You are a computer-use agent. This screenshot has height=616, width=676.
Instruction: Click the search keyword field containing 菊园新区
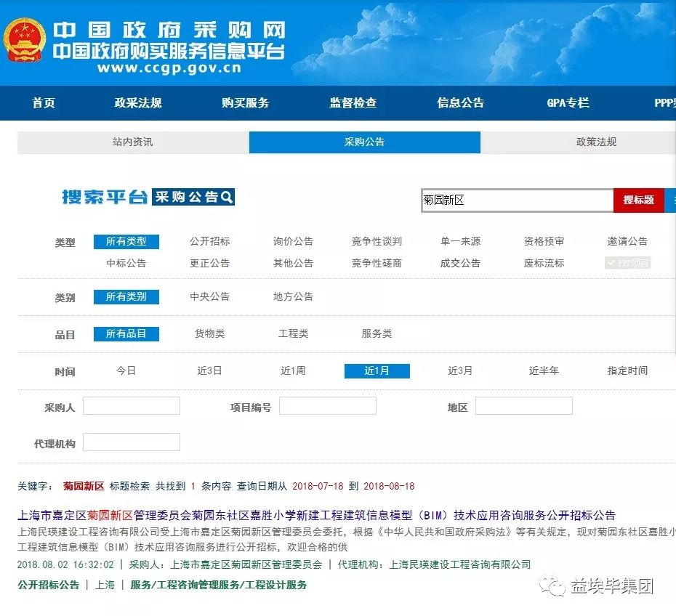click(517, 200)
